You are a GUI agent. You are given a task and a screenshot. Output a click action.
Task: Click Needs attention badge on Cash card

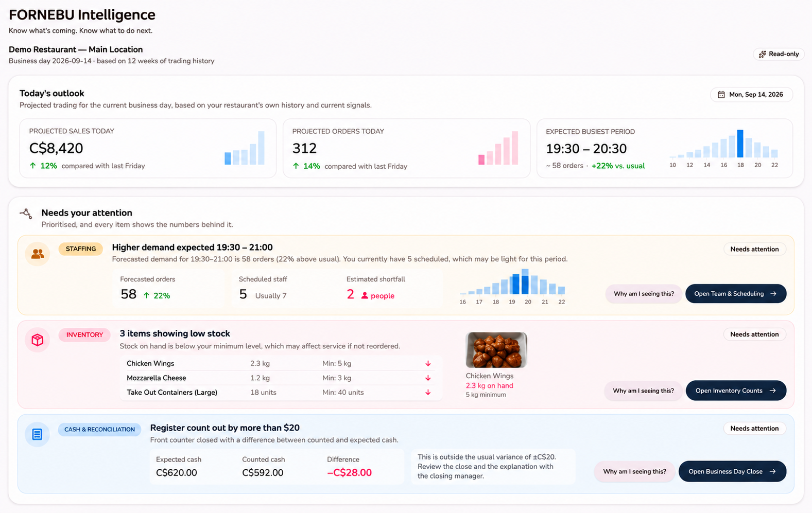point(754,429)
